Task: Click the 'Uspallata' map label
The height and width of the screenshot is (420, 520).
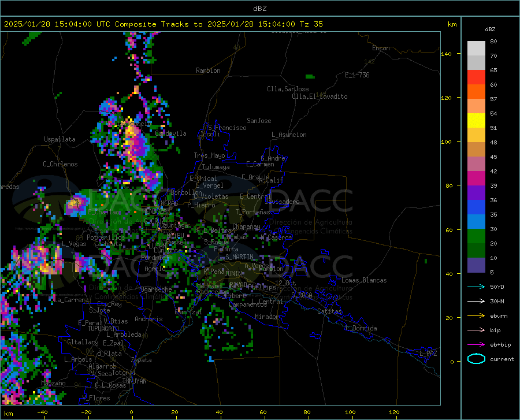Action: point(60,139)
